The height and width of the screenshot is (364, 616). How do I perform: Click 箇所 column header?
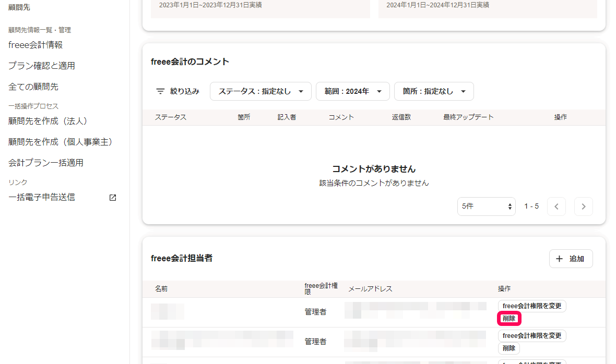tap(244, 117)
